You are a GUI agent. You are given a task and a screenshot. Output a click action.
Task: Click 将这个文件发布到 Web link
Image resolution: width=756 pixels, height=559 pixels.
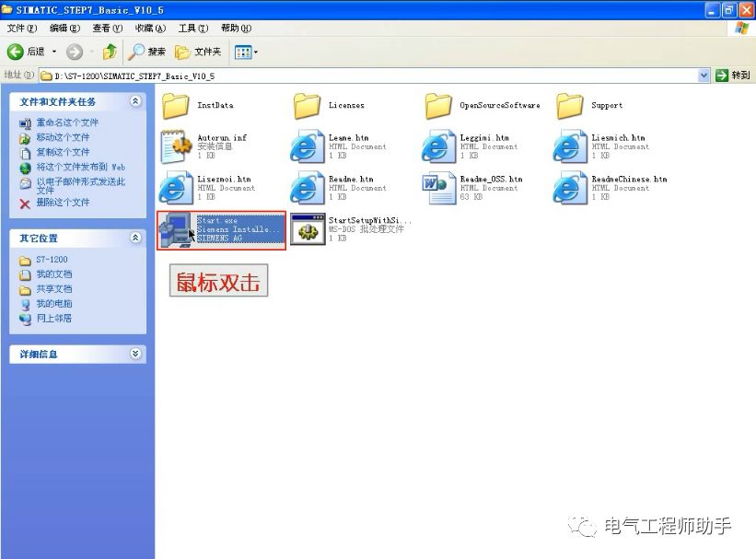[81, 168]
